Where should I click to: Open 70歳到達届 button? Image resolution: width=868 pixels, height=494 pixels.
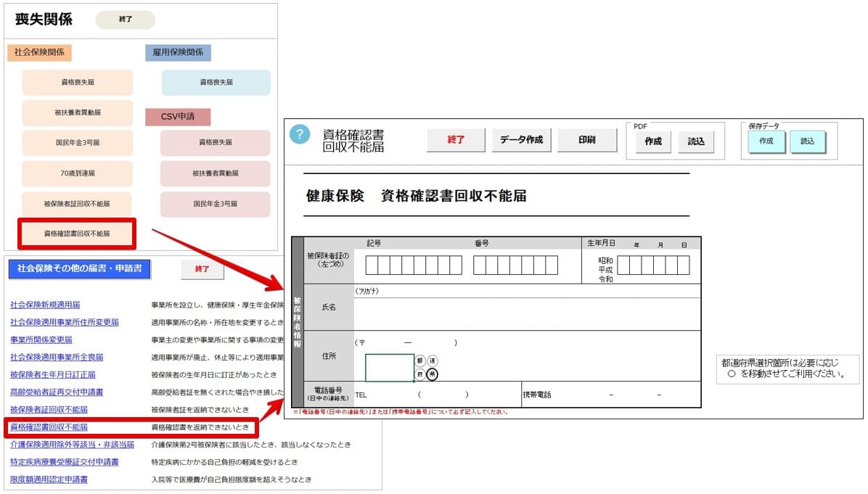78,173
